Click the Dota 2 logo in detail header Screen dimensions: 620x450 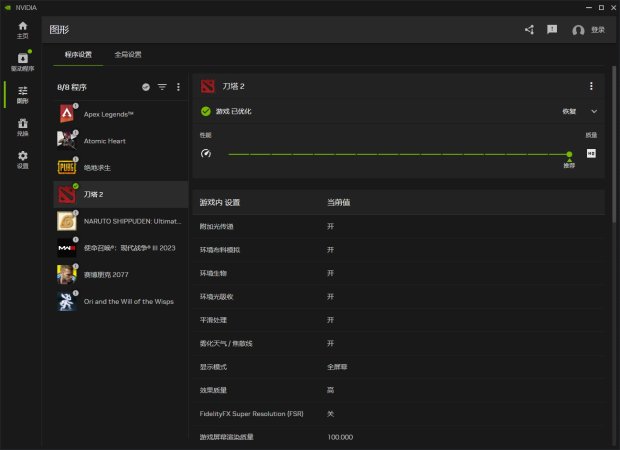coord(208,86)
